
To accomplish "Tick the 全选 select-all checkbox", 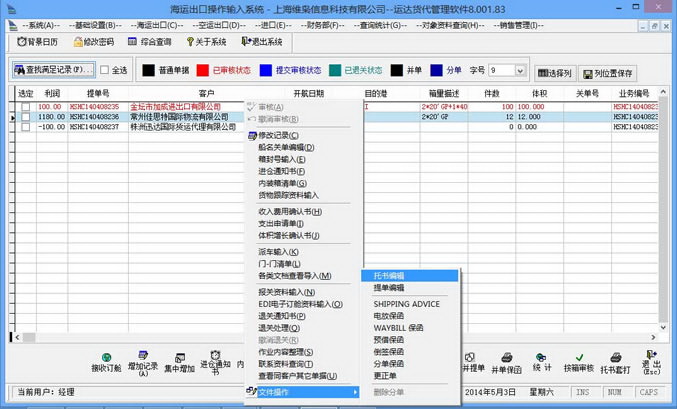I will point(104,70).
